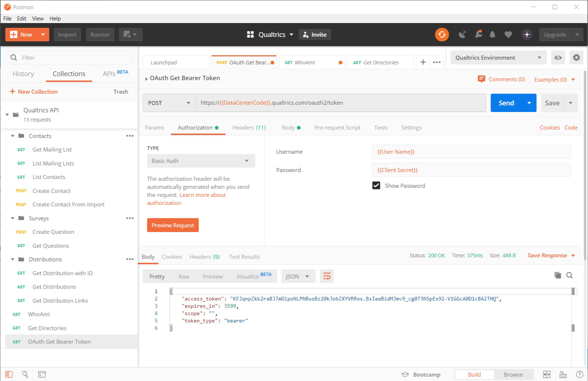Open the Send button dropdown arrow
The height and width of the screenshot is (381, 588).
(529, 103)
